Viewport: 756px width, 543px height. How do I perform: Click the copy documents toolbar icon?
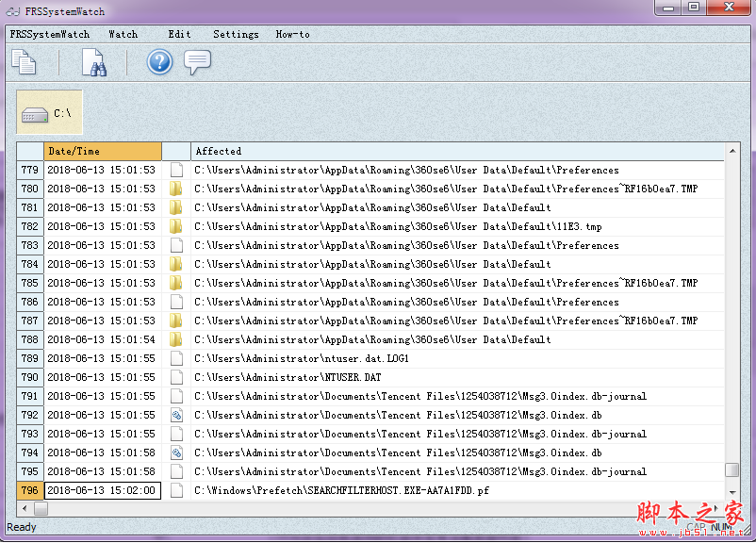click(x=25, y=62)
